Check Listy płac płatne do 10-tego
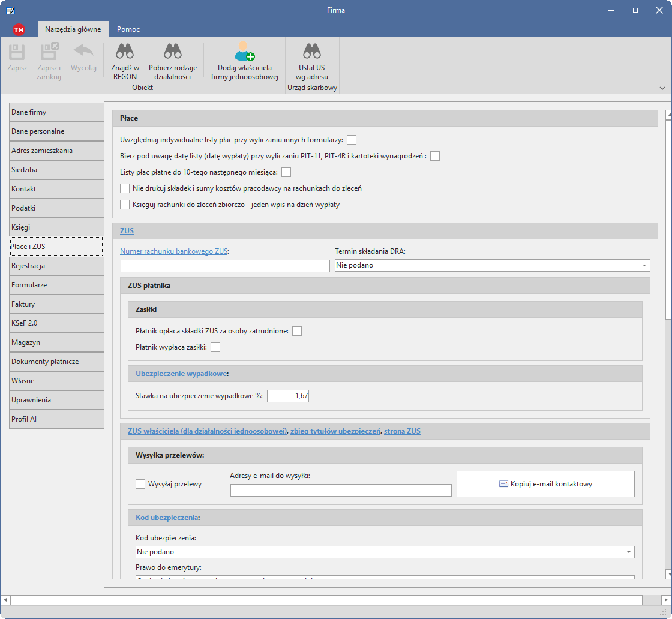The height and width of the screenshot is (619, 672). [286, 172]
